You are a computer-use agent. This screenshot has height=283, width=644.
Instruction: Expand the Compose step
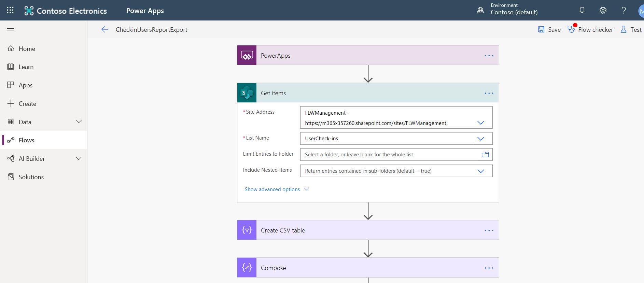click(368, 268)
